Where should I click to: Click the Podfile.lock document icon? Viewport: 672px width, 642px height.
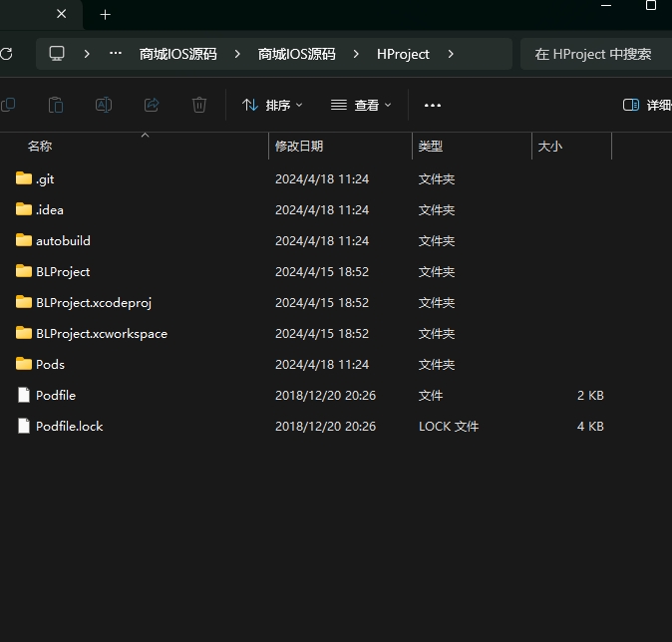coord(24,426)
